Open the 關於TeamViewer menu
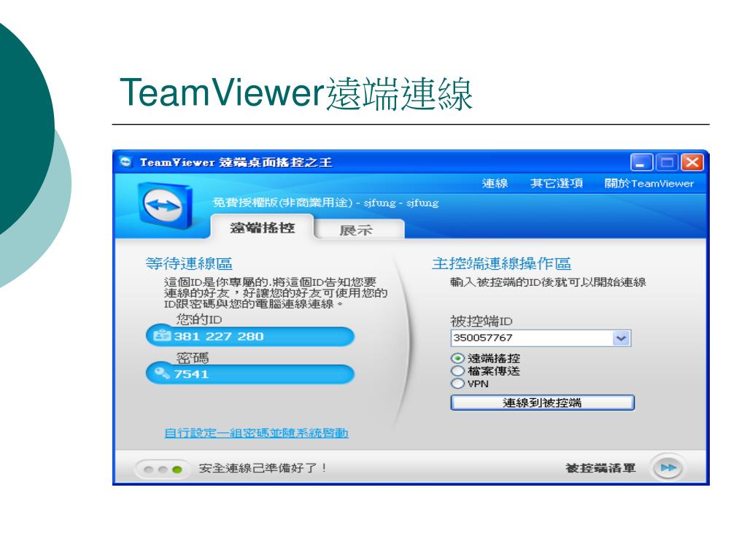The height and width of the screenshot is (560, 747). point(649,183)
